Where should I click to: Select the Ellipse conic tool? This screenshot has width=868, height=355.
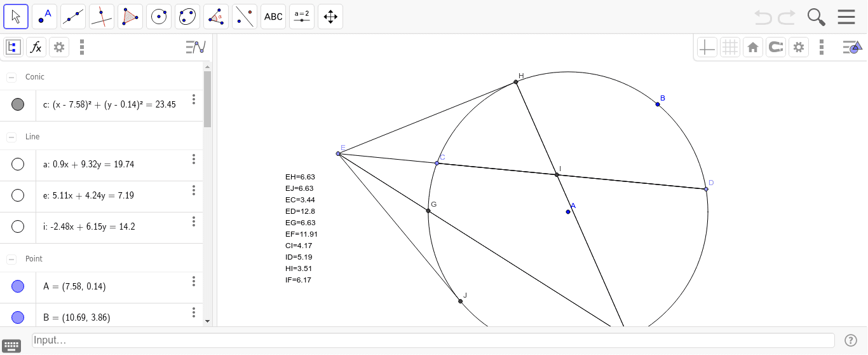coord(187,17)
